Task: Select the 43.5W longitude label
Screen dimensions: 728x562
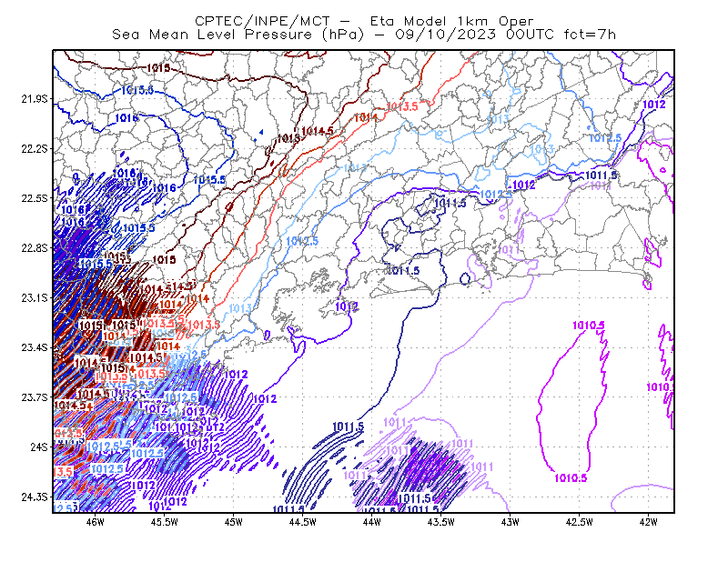Action: tap(440, 522)
